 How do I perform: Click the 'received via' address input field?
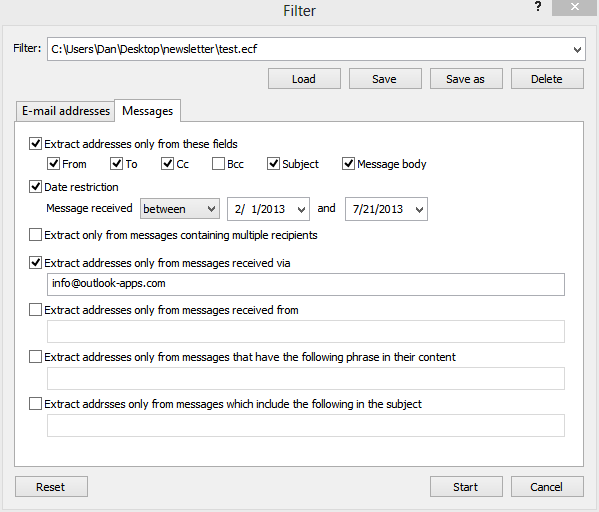pos(306,284)
